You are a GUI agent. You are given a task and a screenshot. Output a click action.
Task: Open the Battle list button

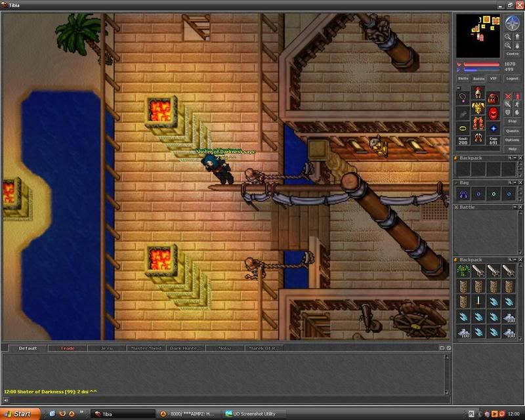478,78
